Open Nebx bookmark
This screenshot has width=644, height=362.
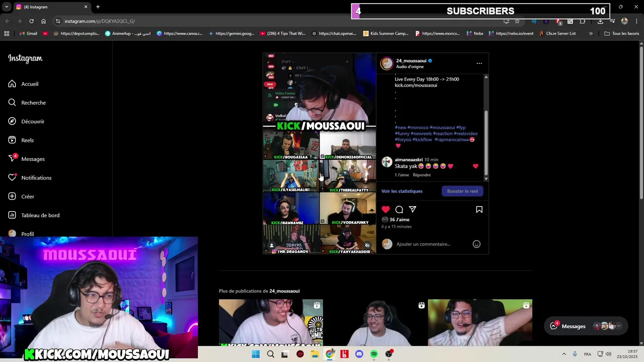475,34
